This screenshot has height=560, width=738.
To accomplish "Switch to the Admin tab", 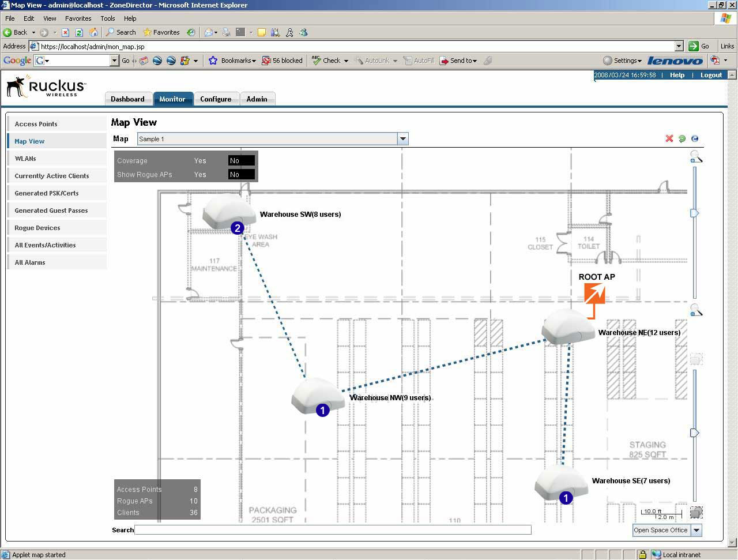I will click(x=257, y=99).
